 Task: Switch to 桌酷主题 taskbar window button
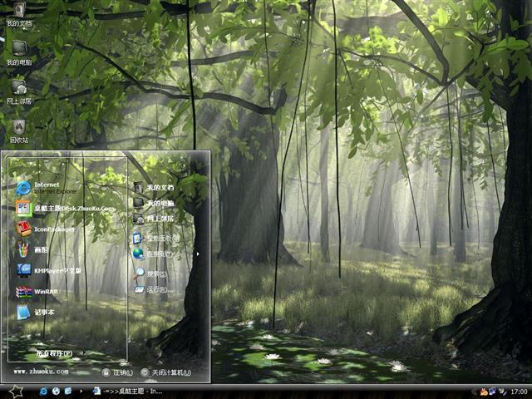click(129, 391)
